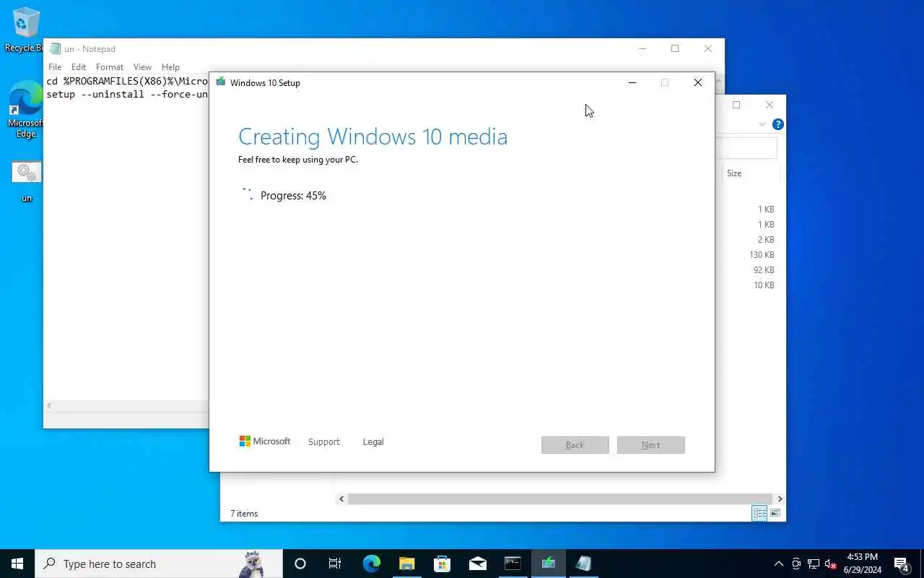Close the Windows 10 Setup window
The image size is (924, 578).
697,82
